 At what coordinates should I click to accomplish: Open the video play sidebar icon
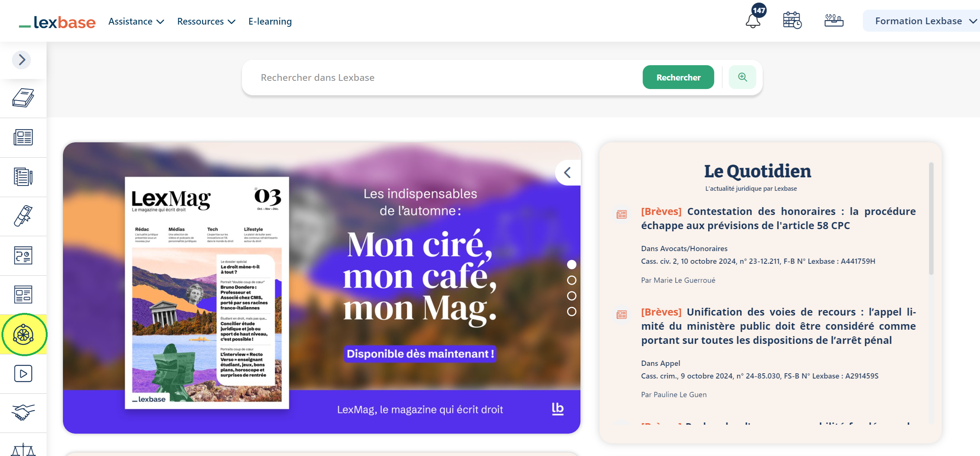tap(23, 374)
